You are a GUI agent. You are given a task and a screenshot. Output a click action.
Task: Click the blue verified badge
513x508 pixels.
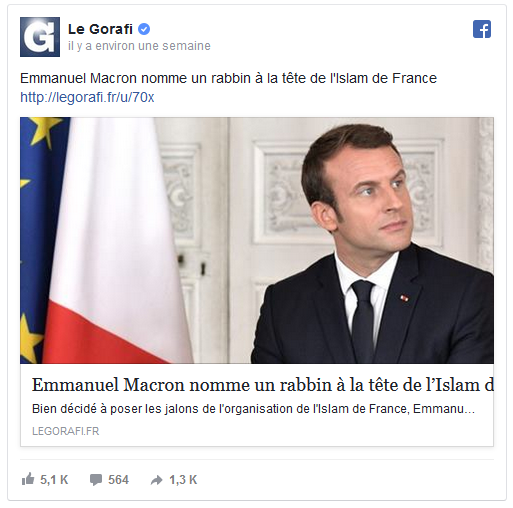click(144, 29)
